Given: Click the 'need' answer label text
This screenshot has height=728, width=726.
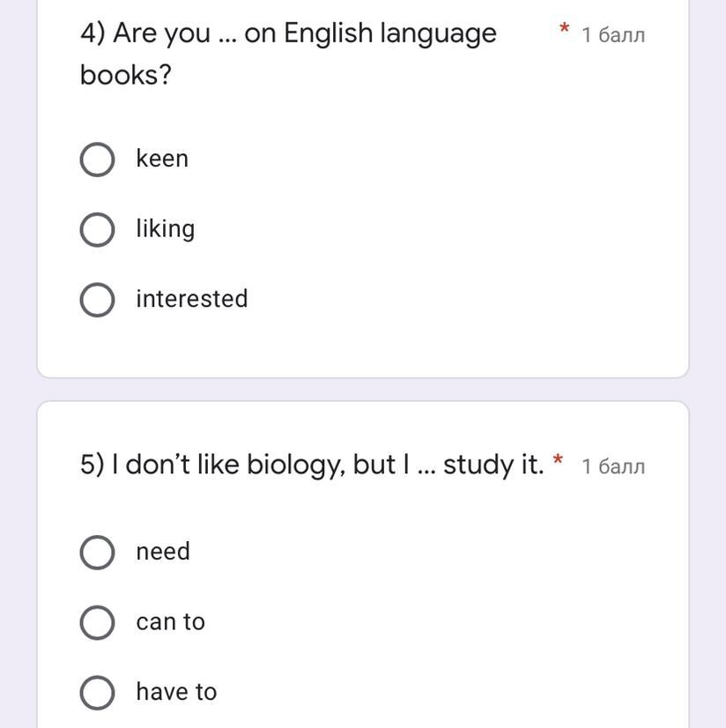Looking at the screenshot, I should tap(163, 552).
